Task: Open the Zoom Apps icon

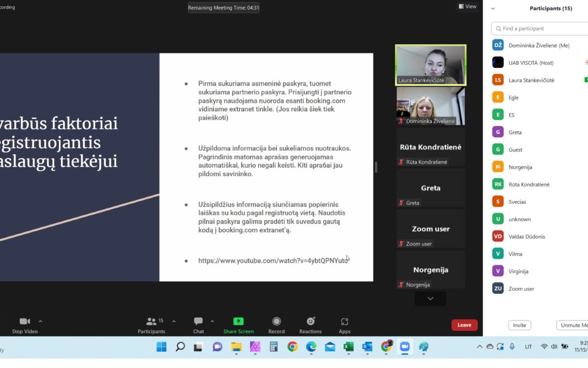Action: tap(345, 322)
